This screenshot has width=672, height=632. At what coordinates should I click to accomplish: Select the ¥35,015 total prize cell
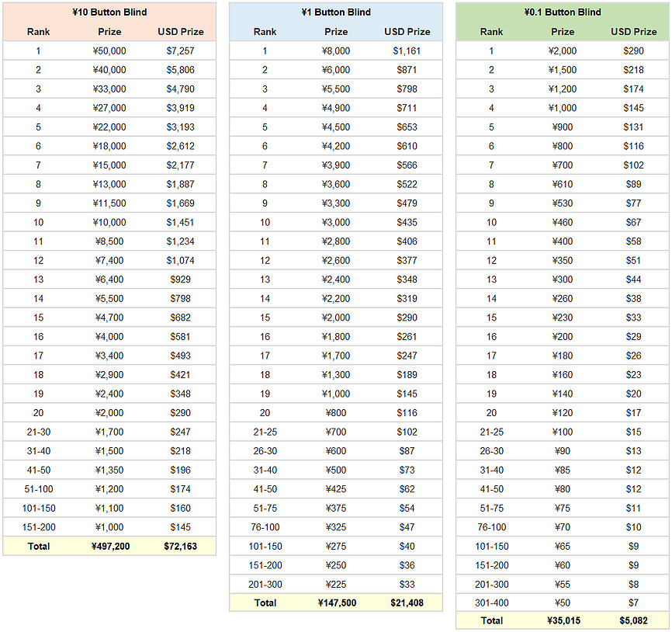(563, 620)
